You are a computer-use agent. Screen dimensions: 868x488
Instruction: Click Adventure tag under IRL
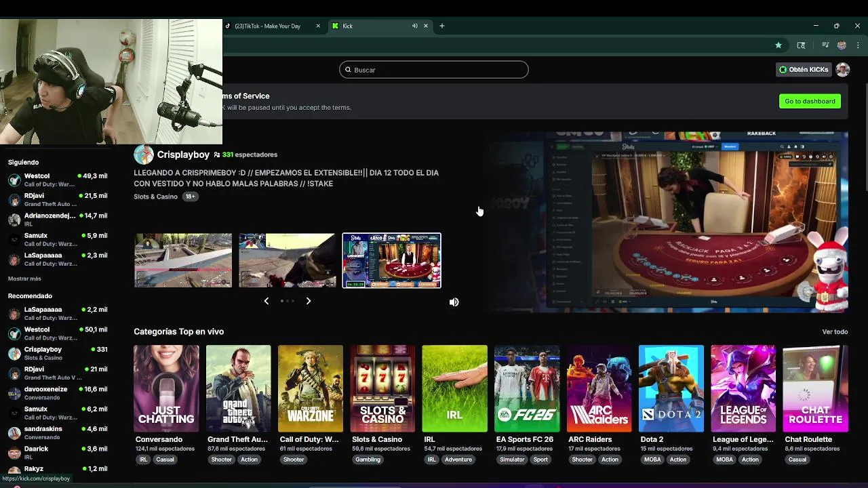pyautogui.click(x=458, y=460)
